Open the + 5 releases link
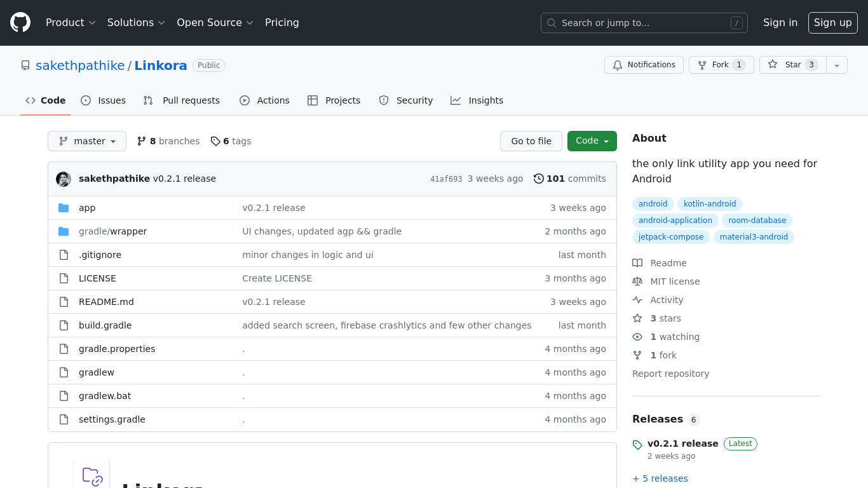868x488 pixels. click(660, 478)
